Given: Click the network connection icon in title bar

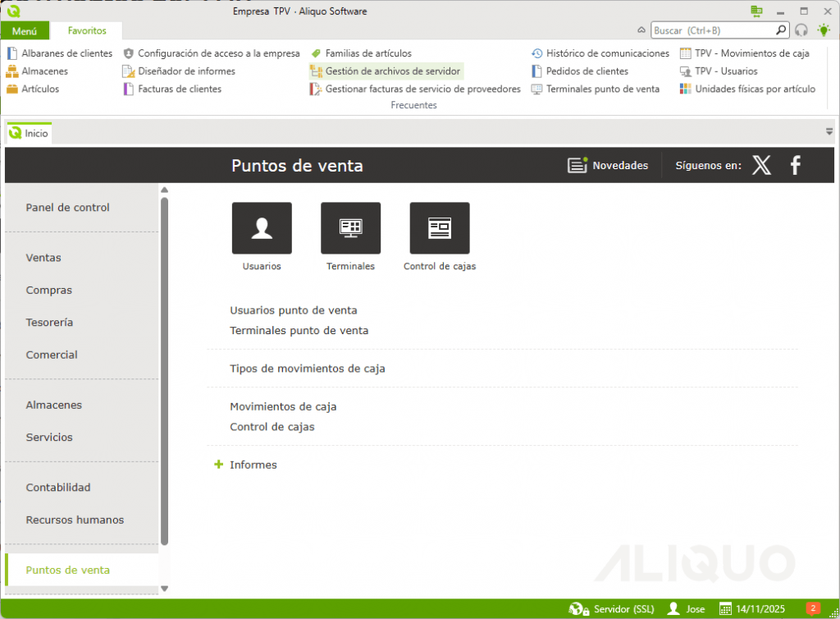Looking at the screenshot, I should point(756,11).
